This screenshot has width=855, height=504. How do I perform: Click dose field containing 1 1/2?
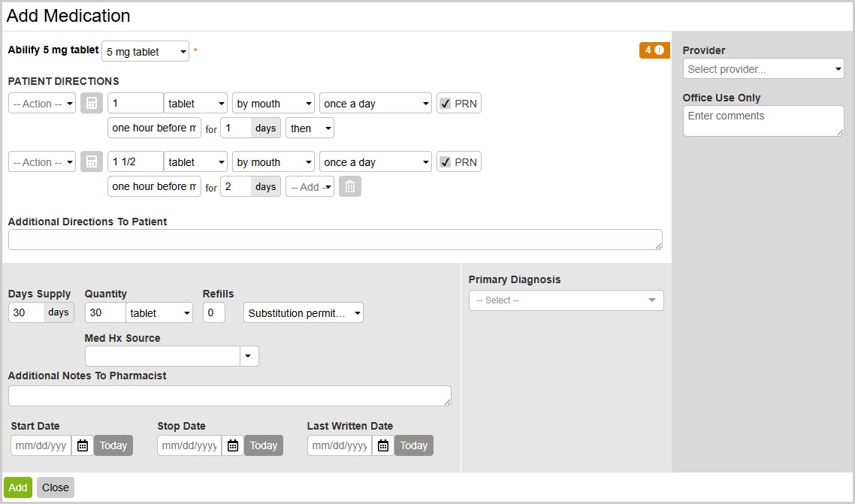(x=136, y=161)
